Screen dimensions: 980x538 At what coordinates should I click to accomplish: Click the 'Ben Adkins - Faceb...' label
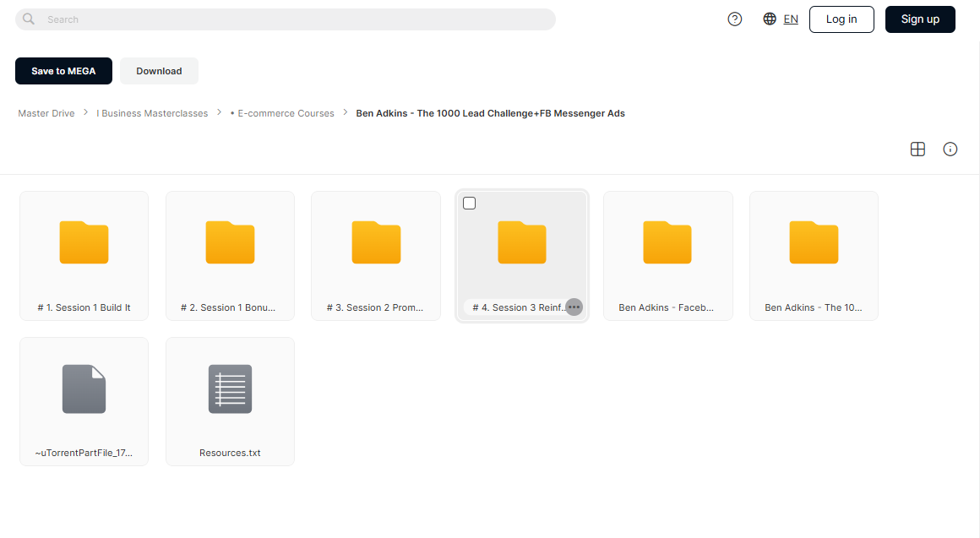click(667, 307)
